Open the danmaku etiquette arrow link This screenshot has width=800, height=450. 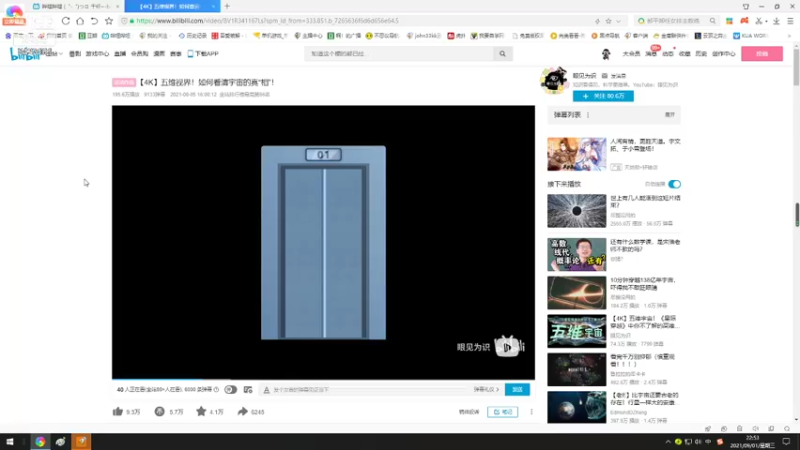486,389
